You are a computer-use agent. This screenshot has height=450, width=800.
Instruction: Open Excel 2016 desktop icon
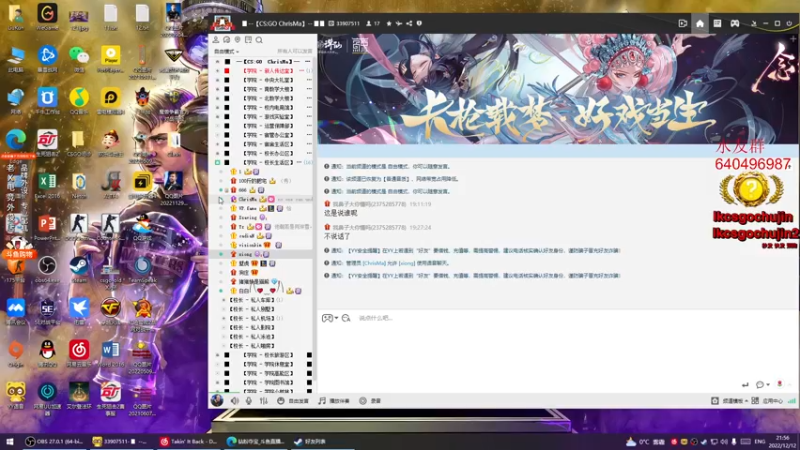[x=47, y=184]
